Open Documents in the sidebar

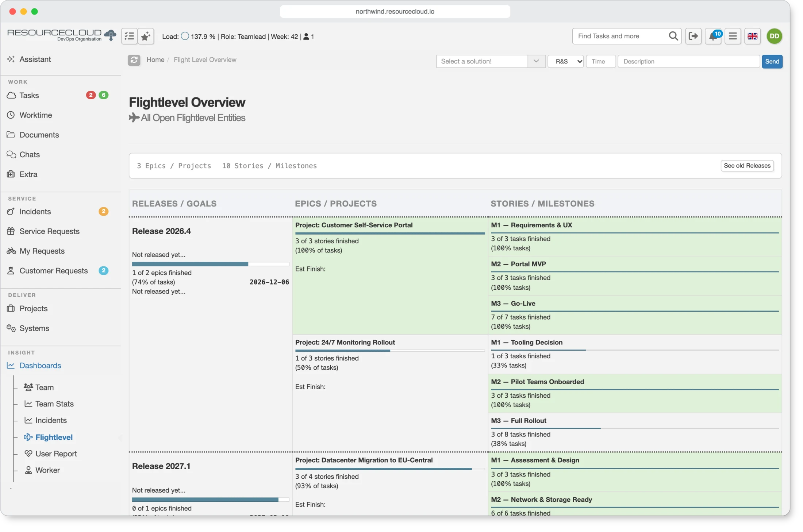[39, 135]
